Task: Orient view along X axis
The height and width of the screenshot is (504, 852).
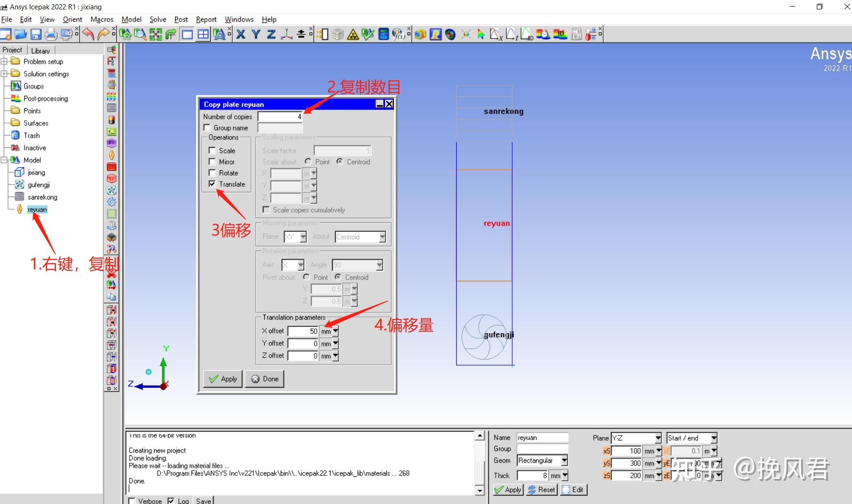Action: [241, 34]
